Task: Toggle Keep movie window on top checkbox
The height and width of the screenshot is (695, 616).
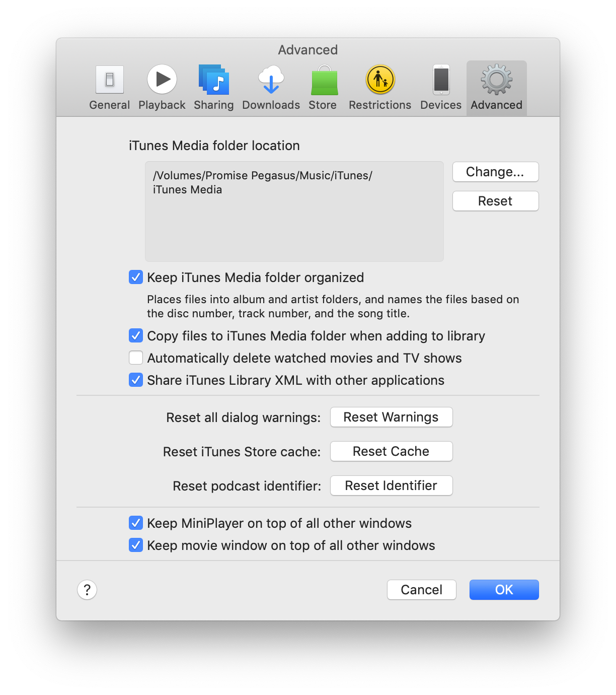Action: pyautogui.click(x=136, y=545)
